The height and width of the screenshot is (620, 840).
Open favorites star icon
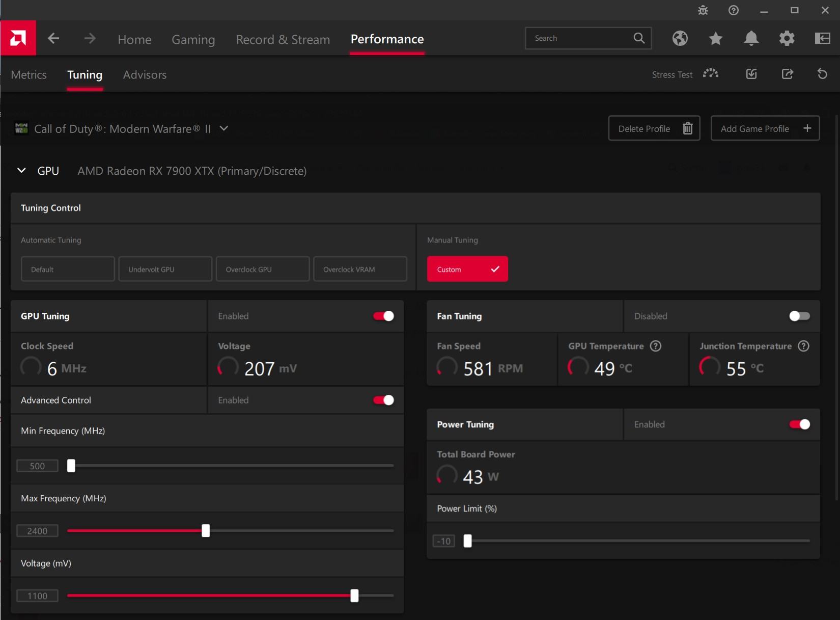click(715, 38)
